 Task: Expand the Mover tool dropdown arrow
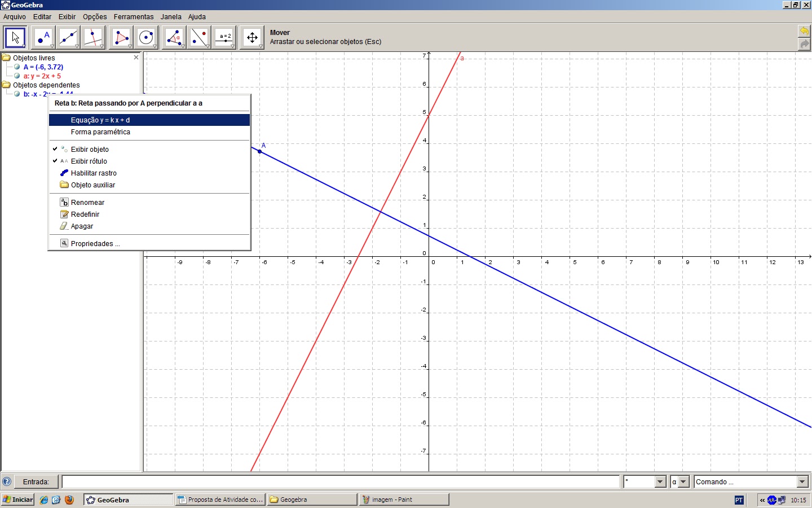click(24, 46)
